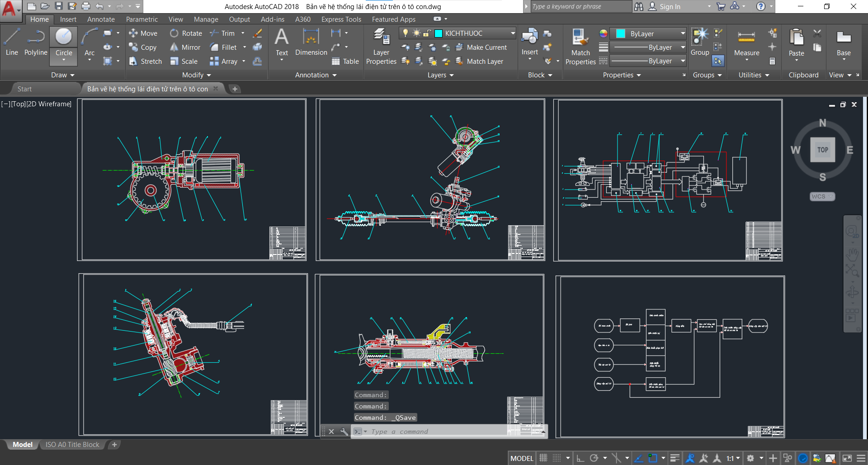Toggle annotation objects visibility in status bar
This screenshot has width=868, height=465.
690,458
